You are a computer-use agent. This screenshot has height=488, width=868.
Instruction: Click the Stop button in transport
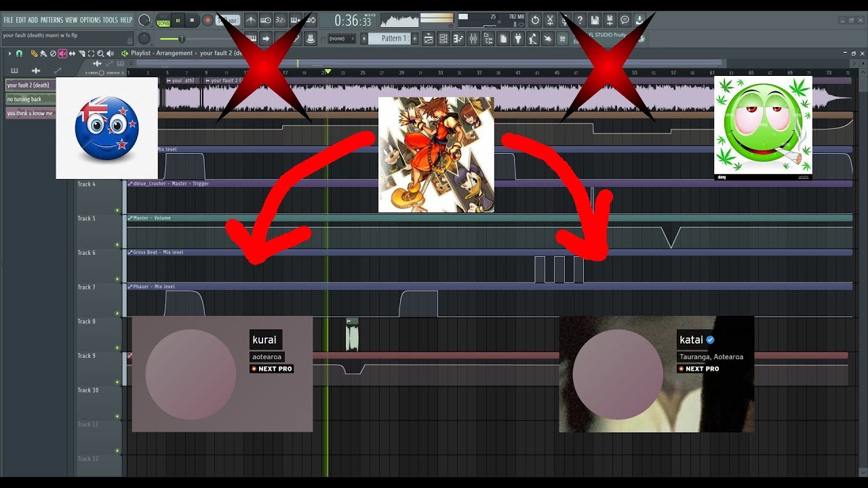click(x=192, y=20)
